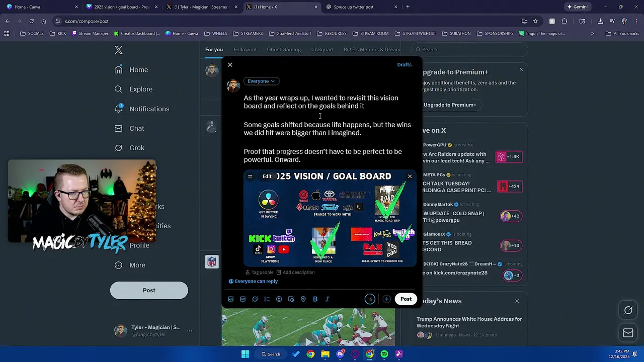Open the browser downloads icon
Image resolution: width=644 pixels, height=362 pixels.
(x=600, y=21)
